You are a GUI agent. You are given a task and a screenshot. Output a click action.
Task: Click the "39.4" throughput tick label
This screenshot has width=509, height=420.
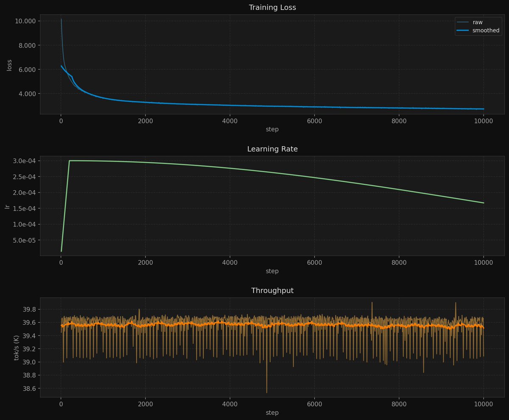pos(30,336)
